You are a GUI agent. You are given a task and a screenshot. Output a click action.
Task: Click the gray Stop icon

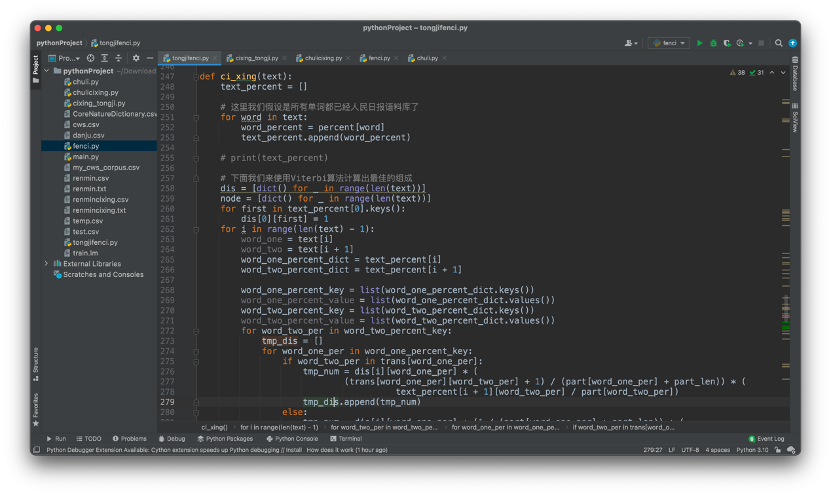(761, 43)
